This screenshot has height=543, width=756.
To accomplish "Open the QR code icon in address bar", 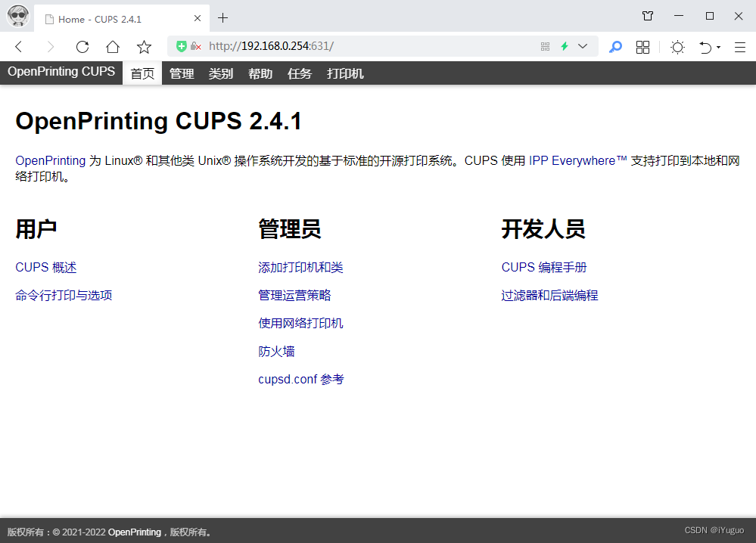I will (x=545, y=46).
